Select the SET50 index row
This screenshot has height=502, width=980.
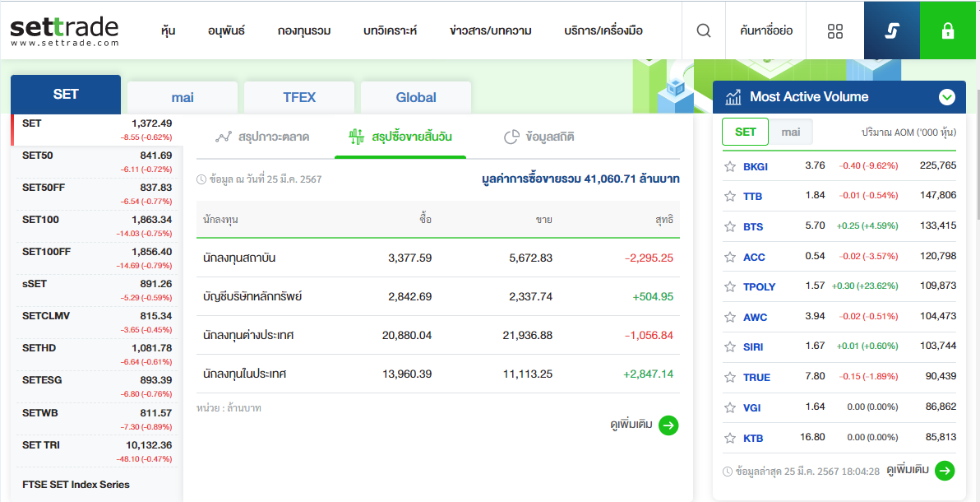[97, 161]
